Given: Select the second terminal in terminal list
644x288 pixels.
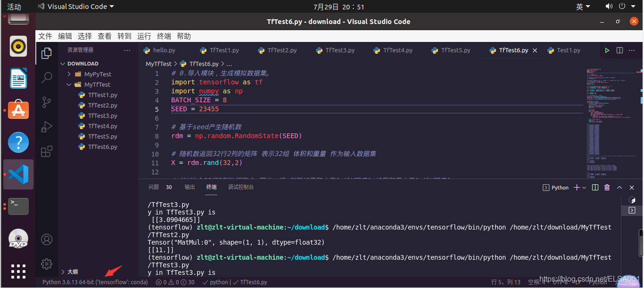Looking at the screenshot, I should [632, 210].
